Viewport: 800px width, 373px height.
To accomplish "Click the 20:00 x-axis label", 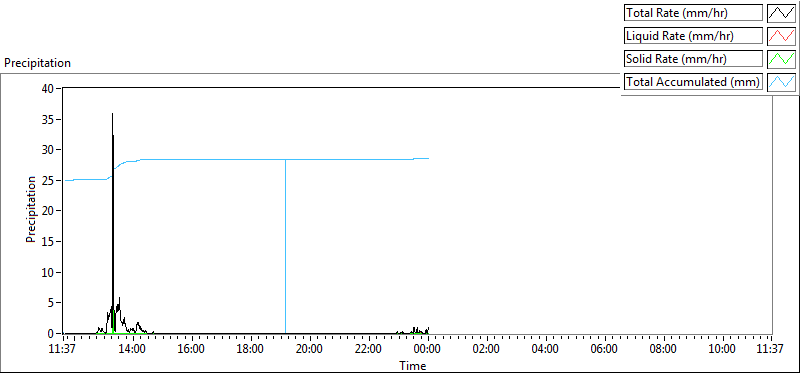I will [310, 349].
